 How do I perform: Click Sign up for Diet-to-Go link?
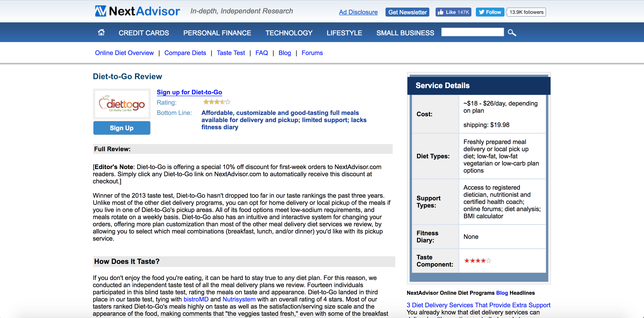[x=189, y=92]
